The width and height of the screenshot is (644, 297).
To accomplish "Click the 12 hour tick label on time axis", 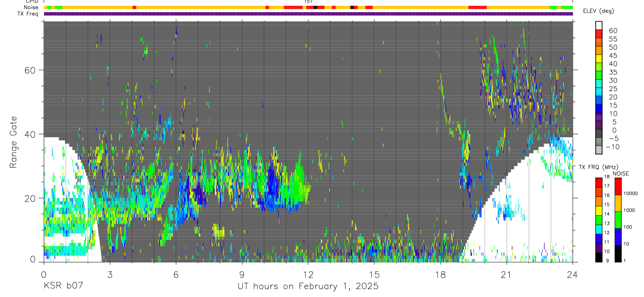I will click(308, 274).
